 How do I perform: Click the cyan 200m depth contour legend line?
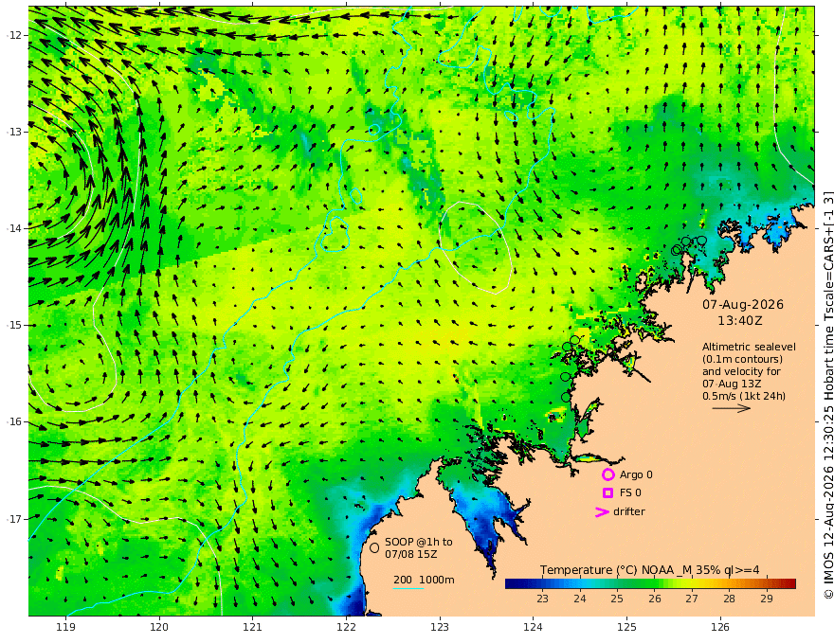tap(408, 589)
